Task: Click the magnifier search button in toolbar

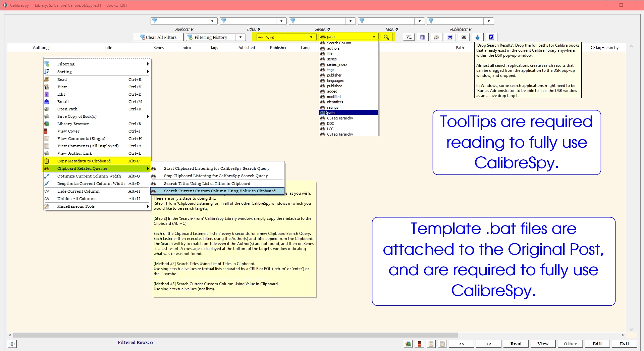Action: [x=386, y=37]
